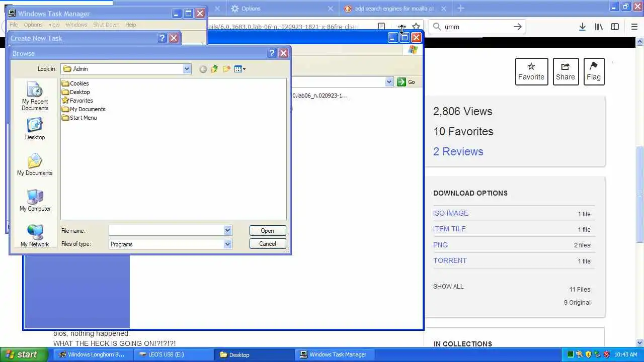Viewport: 644px width, 362px height.
Task: Open the Firefox downloads panel
Action: 582,27
